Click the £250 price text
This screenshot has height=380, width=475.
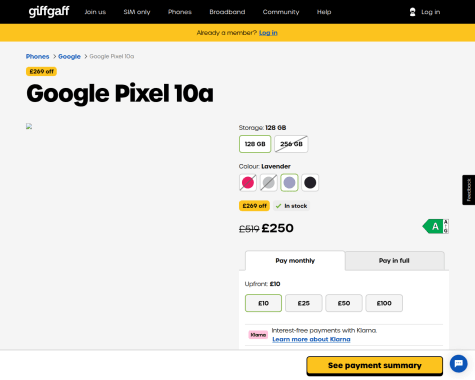point(277,228)
